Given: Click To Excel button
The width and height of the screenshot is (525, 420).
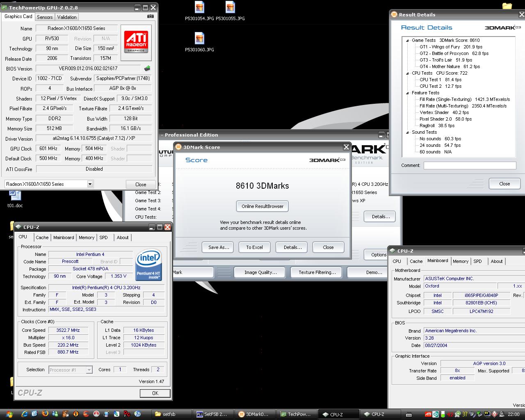Looking at the screenshot, I should (x=254, y=247).
